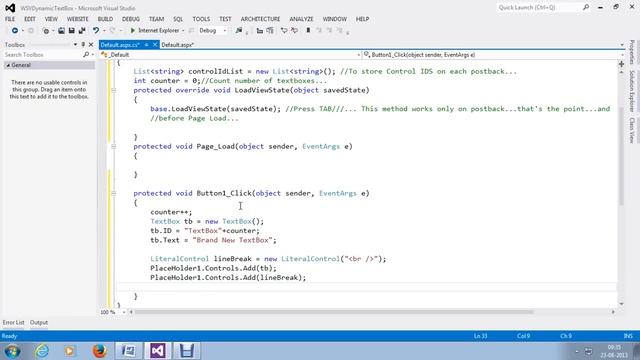Viewport: 640px width, 360px height.
Task: Click the decrease indent toolbar icon
Action: 260,31
